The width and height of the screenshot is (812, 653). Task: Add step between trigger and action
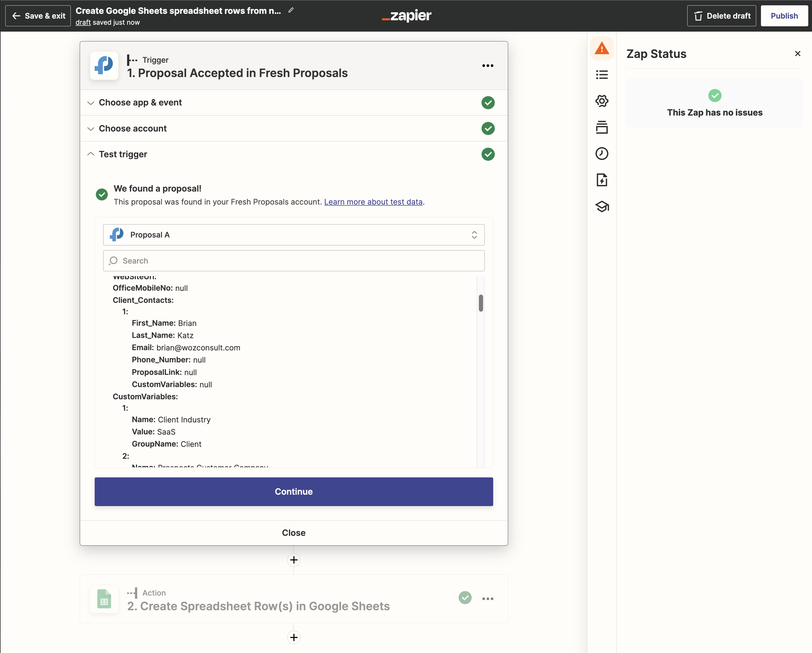click(293, 560)
